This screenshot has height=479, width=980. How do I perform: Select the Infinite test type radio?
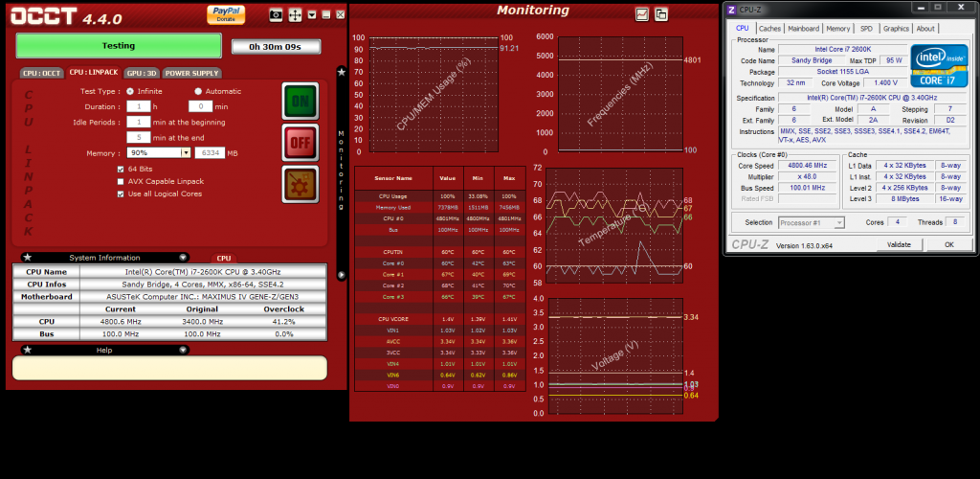point(130,91)
